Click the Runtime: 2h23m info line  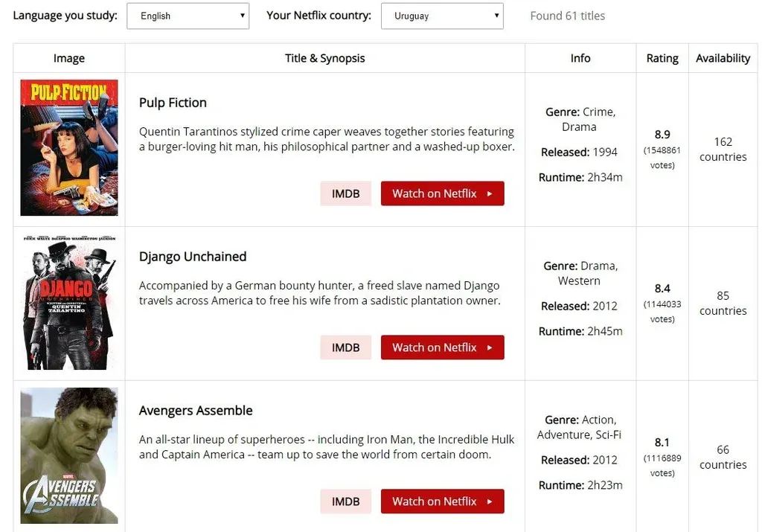580,485
